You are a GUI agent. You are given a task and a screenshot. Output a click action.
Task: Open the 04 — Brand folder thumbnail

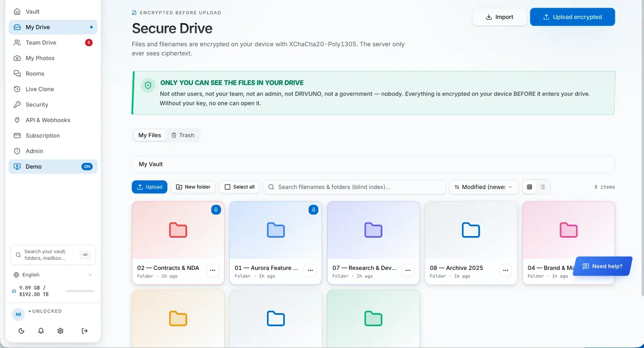(569, 230)
